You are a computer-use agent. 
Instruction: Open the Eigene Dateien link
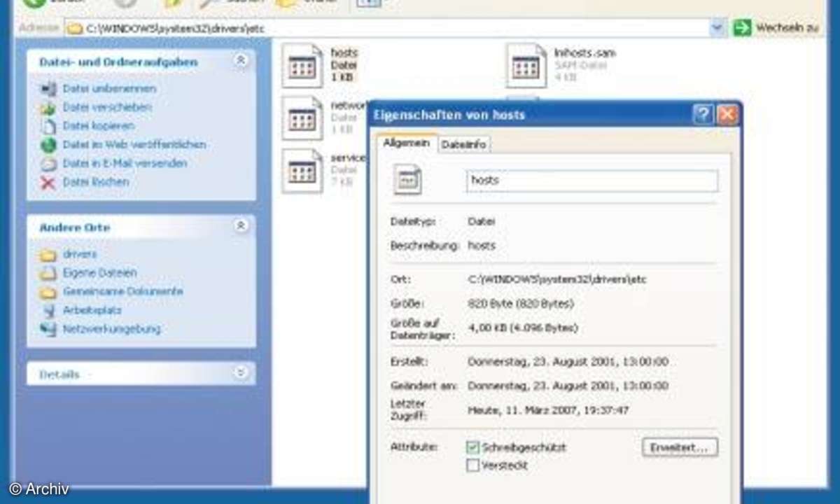point(99,273)
